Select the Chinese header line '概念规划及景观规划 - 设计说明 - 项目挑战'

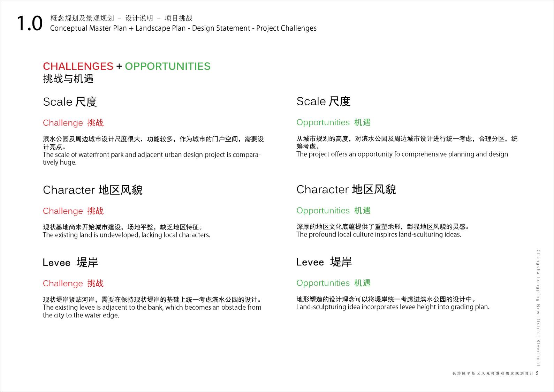[x=121, y=18]
